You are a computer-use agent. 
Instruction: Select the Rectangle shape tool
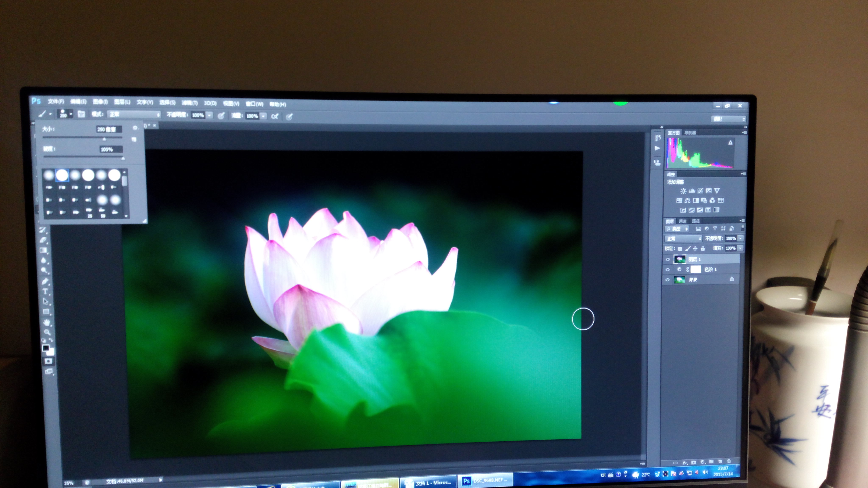[46, 312]
